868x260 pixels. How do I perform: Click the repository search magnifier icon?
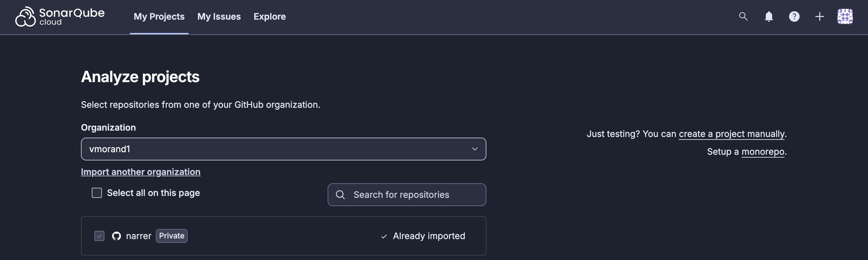(340, 195)
